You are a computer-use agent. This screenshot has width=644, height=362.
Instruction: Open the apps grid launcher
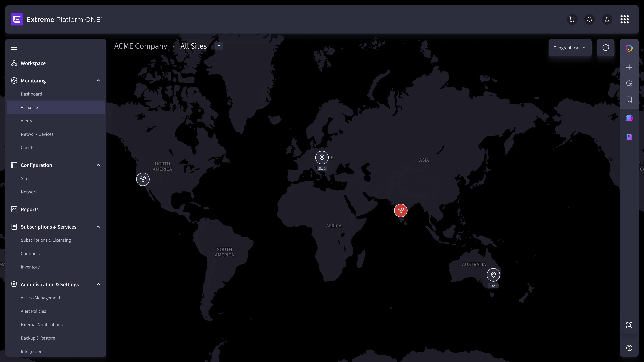tap(625, 19)
